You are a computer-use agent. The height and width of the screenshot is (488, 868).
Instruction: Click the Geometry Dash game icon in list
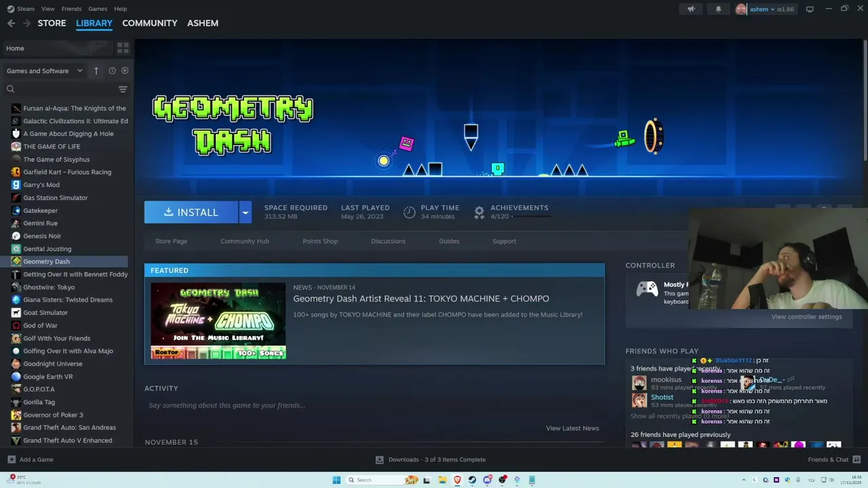click(x=16, y=262)
